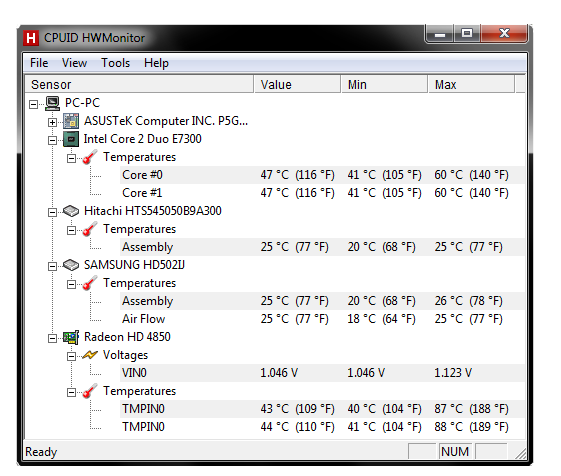561x476 pixels.
Task: Collapse the Intel Core 2 Duo E7300 node
Action: (52, 140)
